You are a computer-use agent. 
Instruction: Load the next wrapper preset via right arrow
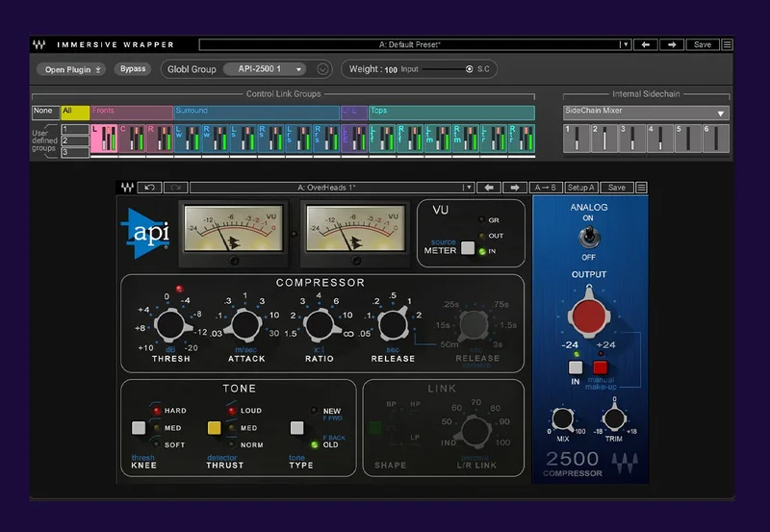click(671, 44)
